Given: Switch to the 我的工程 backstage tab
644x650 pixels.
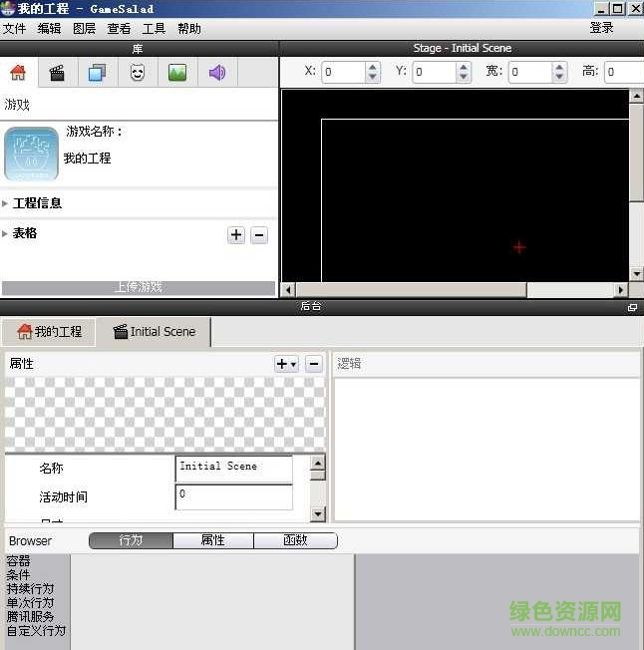Looking at the screenshot, I should coord(49,332).
